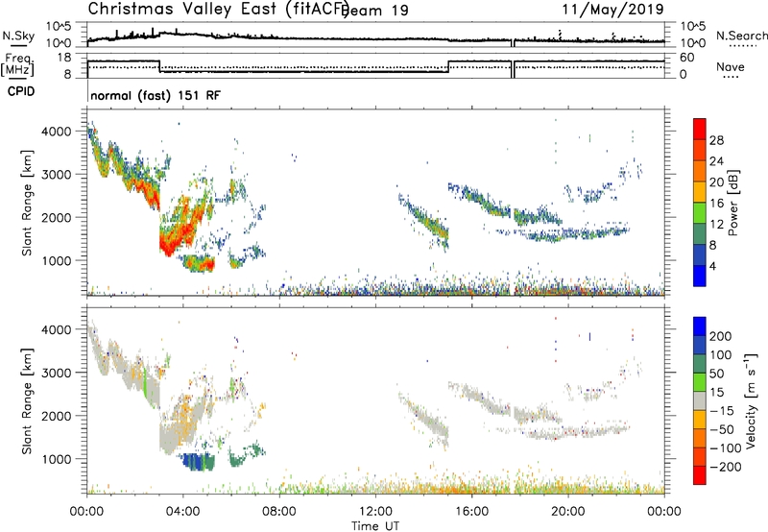Click the "1000" tick in the velocity panel
Viewport: 768px width, 532px height.
click(x=56, y=459)
